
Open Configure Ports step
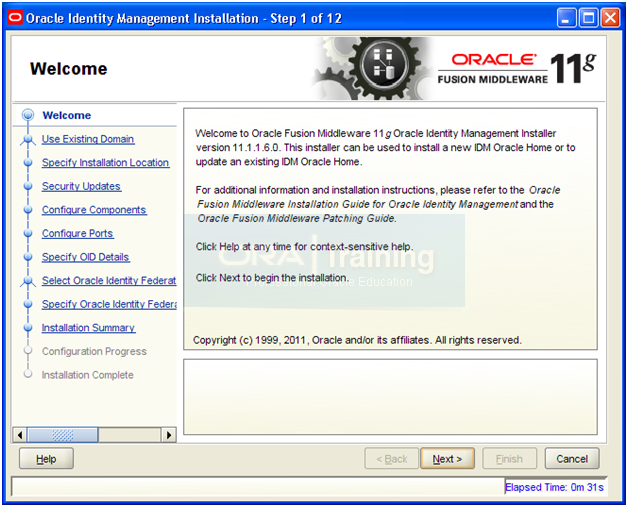tap(78, 233)
